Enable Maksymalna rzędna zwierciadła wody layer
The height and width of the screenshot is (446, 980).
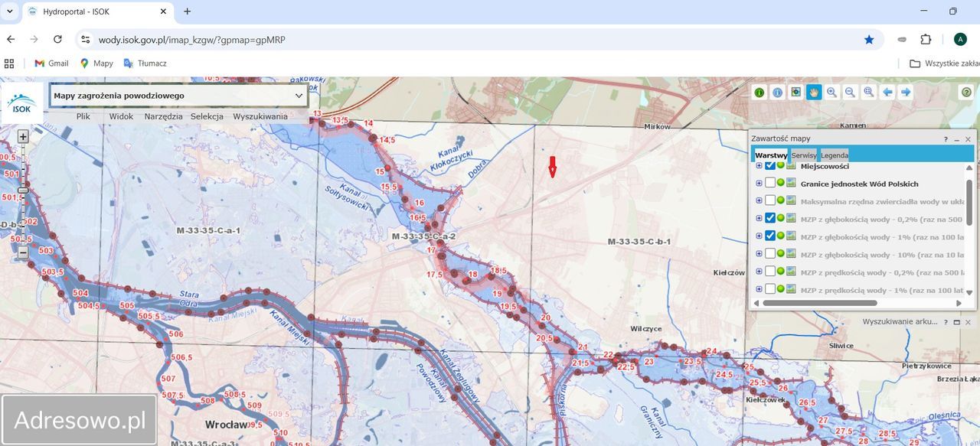pos(770,200)
